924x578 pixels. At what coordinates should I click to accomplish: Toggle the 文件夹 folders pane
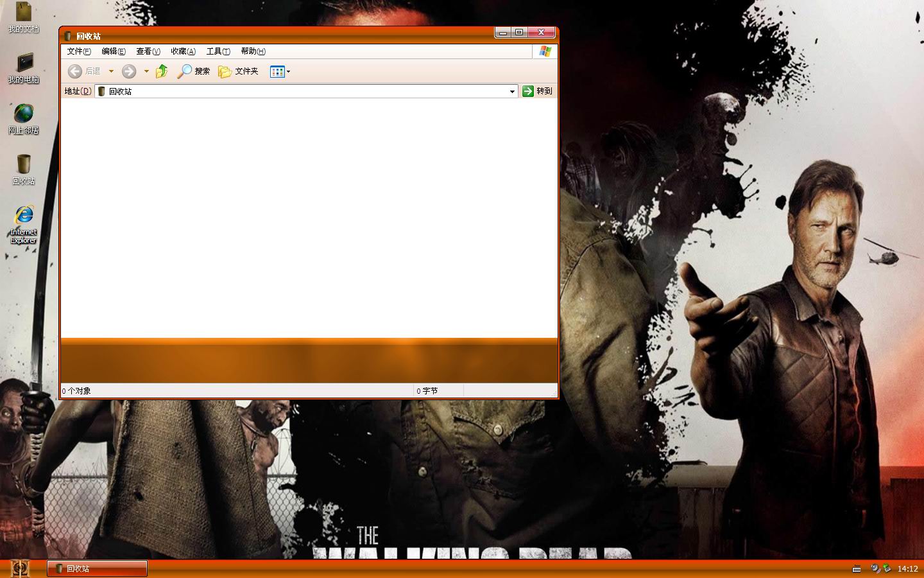(238, 71)
